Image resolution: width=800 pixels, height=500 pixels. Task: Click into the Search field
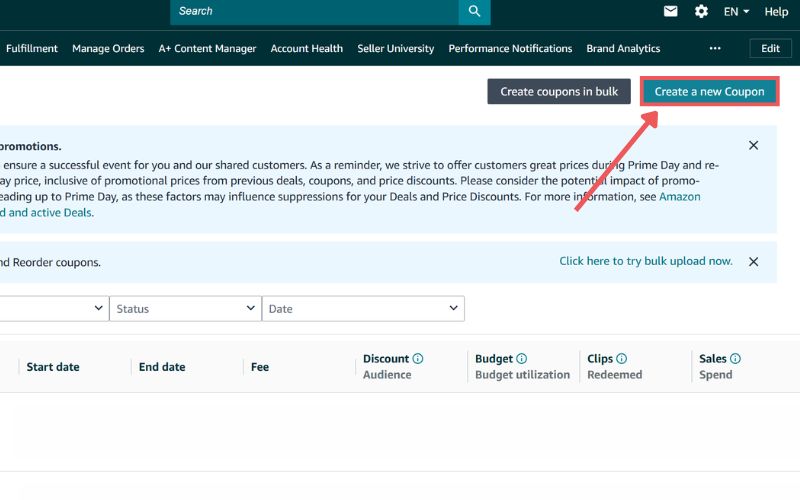click(x=314, y=11)
